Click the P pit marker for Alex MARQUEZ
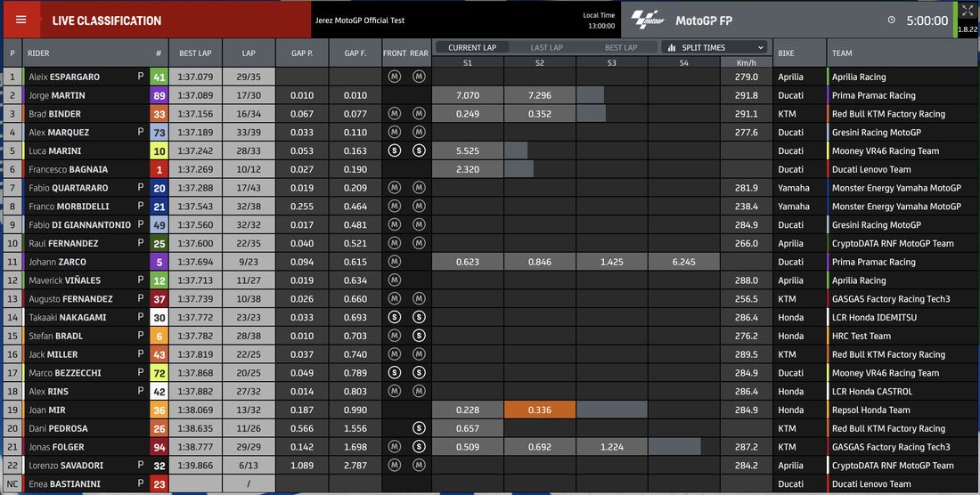This screenshot has width=980, height=495. tap(141, 133)
